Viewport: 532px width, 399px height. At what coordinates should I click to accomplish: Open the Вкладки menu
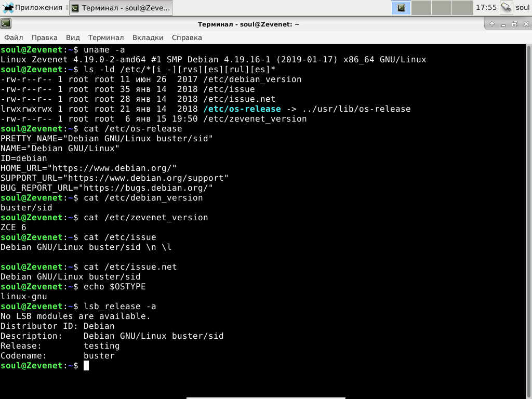point(148,37)
